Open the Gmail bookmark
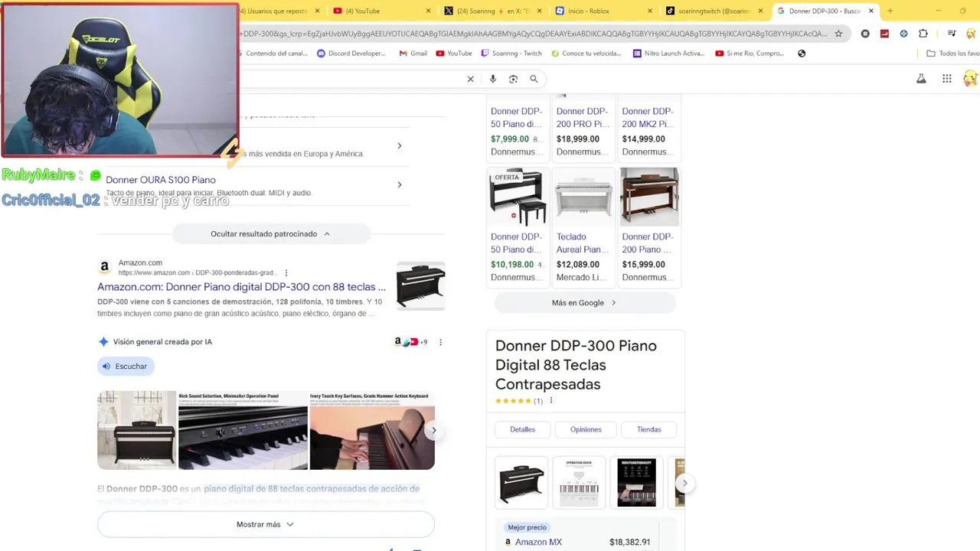This screenshot has width=980, height=551. pyautogui.click(x=413, y=54)
